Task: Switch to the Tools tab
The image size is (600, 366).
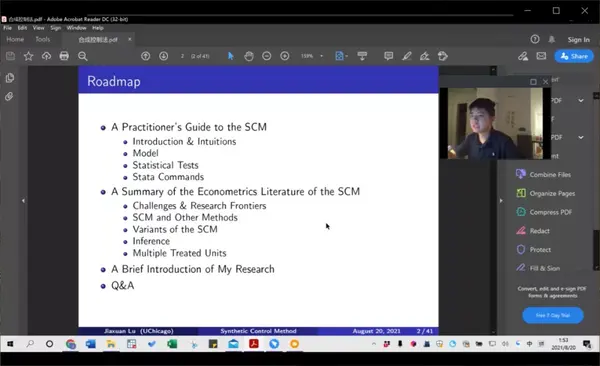Action: (x=42, y=39)
